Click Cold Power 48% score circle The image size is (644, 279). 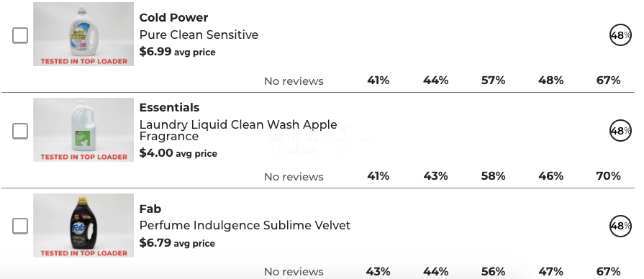tap(620, 35)
